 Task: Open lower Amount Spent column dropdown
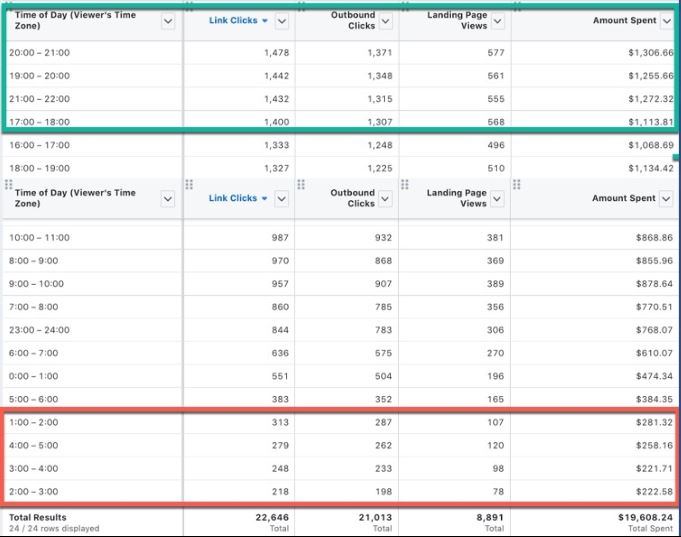coord(666,199)
